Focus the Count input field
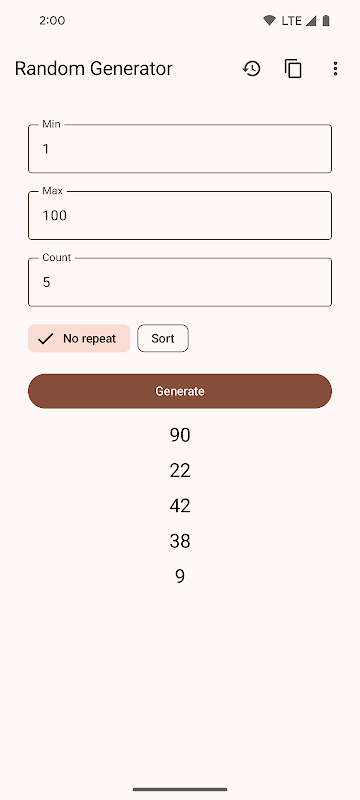 pyautogui.click(x=180, y=282)
